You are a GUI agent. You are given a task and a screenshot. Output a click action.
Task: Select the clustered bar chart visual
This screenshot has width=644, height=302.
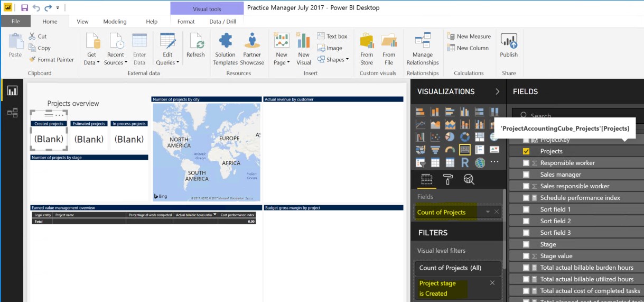(450, 112)
